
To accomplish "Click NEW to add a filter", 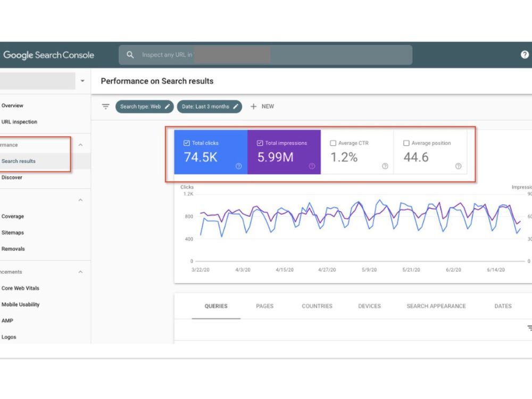I will (268, 106).
